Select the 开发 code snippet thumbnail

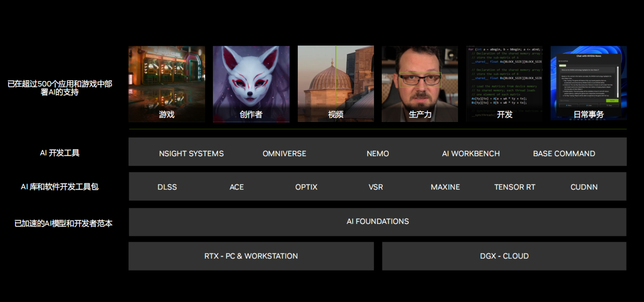pos(504,84)
